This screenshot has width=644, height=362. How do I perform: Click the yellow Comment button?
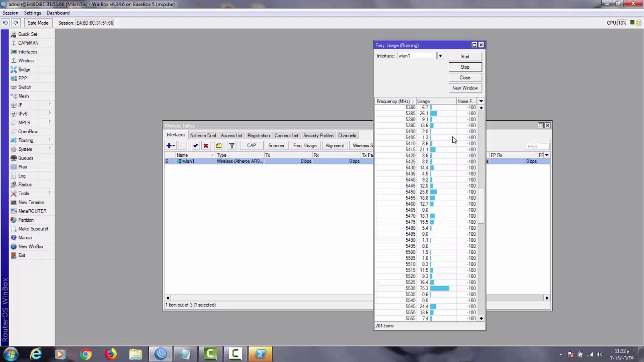click(x=219, y=146)
